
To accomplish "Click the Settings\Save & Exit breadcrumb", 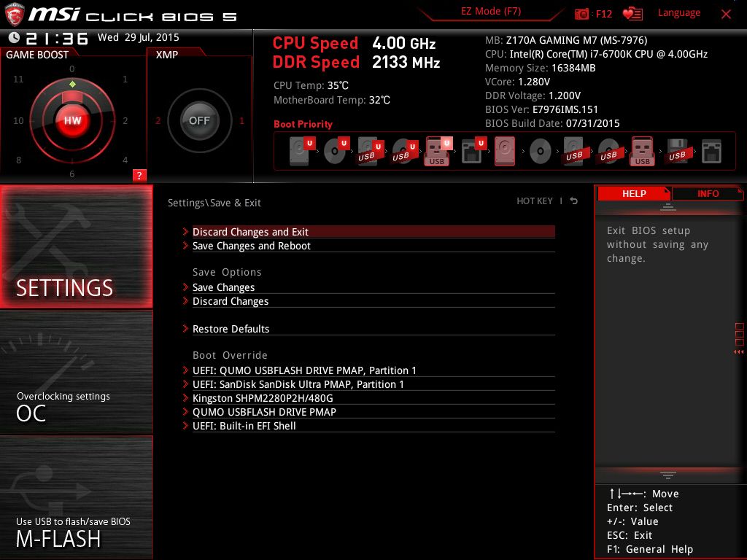I will (x=214, y=203).
